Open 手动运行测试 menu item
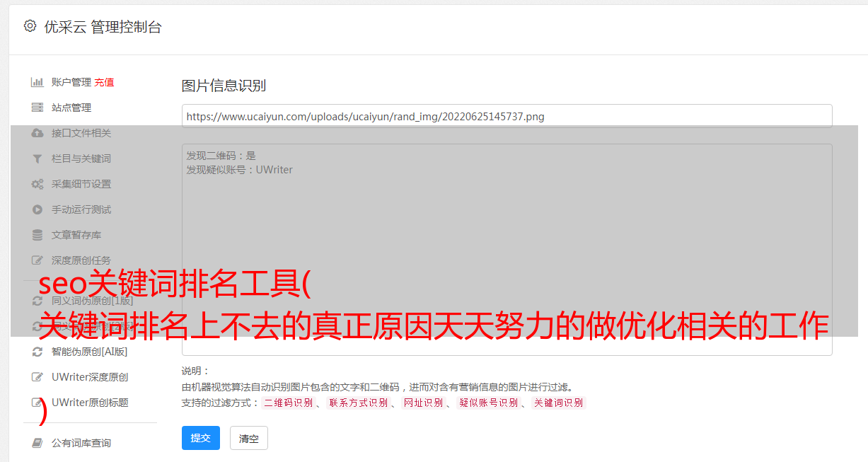The width and height of the screenshot is (868, 462). [x=81, y=209]
